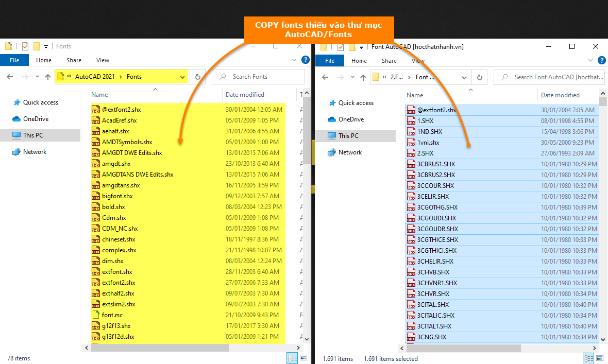Open Home tab in Font AutoCAD window
This screenshot has height=364, width=608.
359,60
